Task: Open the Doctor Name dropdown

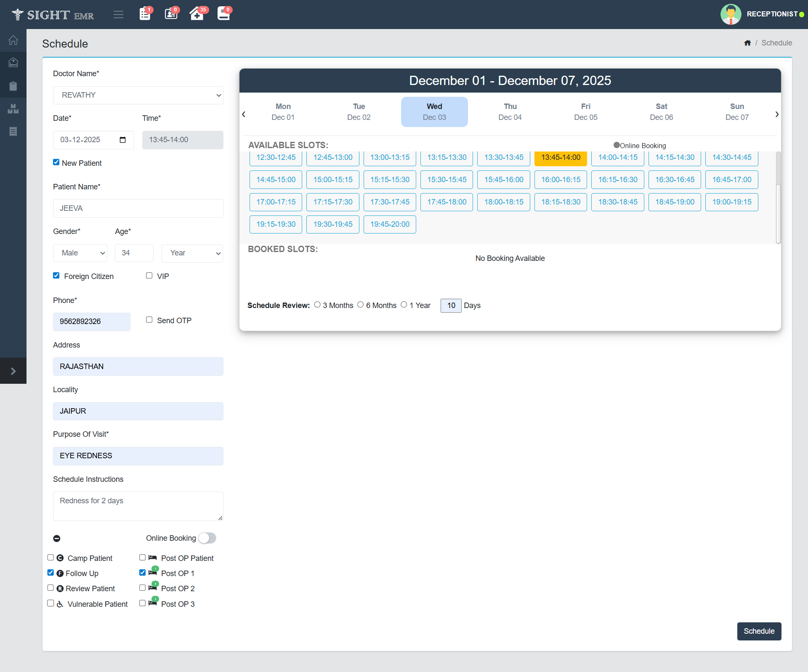Action: pyautogui.click(x=138, y=95)
